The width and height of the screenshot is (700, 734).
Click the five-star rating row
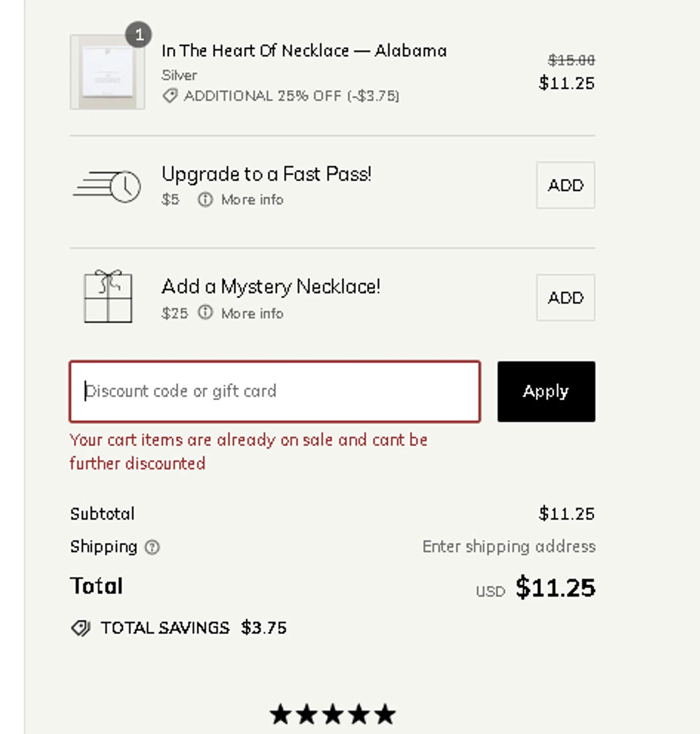click(332, 714)
